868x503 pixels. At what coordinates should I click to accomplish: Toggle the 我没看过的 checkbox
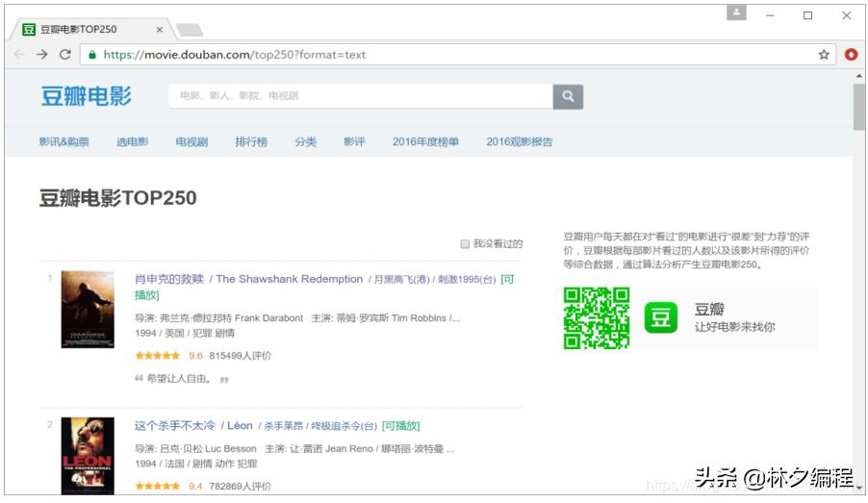tap(465, 244)
